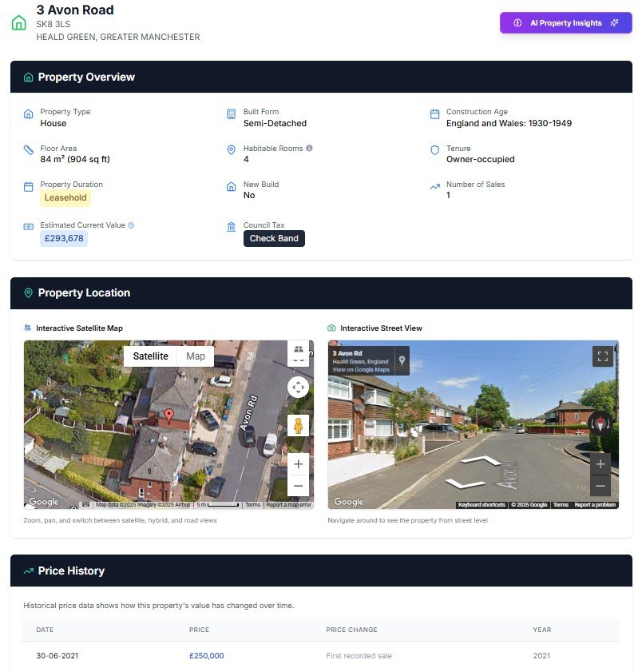This screenshot has height=672, width=642.
Task: Click Check Band under Council Tax
Action: (274, 238)
